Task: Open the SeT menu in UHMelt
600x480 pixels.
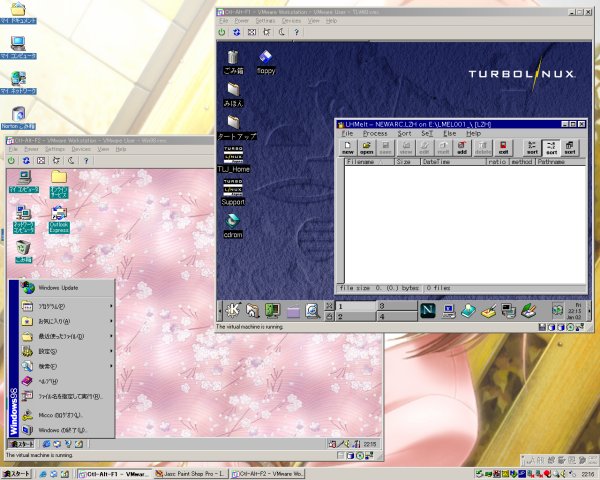Action: pos(427,133)
